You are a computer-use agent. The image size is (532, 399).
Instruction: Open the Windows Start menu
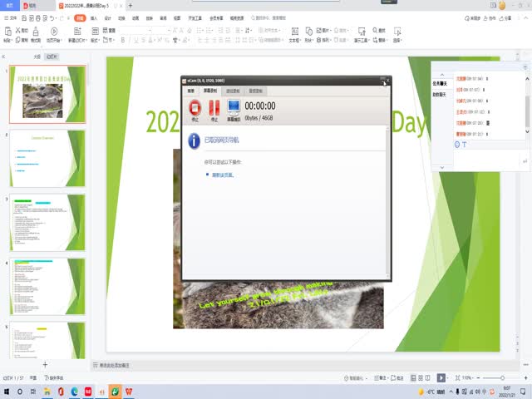[x=7, y=391]
